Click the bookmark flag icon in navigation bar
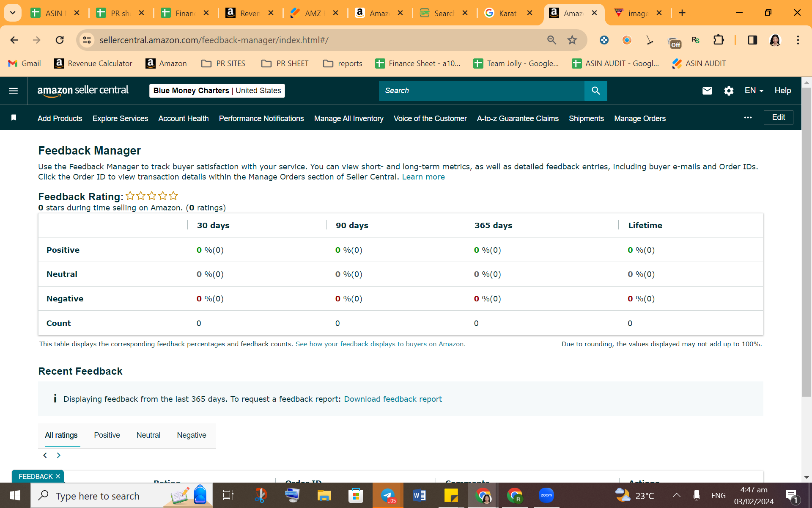Image resolution: width=812 pixels, height=508 pixels. pos(14,118)
